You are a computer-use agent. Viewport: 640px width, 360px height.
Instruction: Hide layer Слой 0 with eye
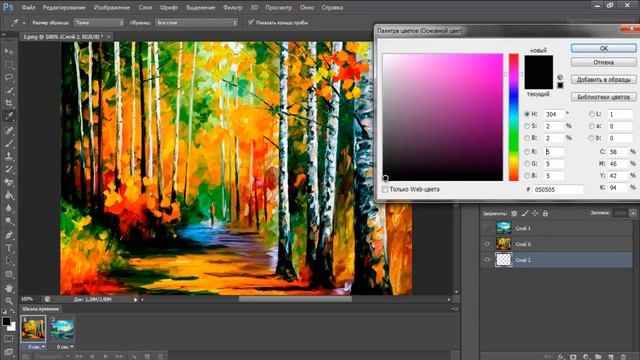[x=487, y=244]
